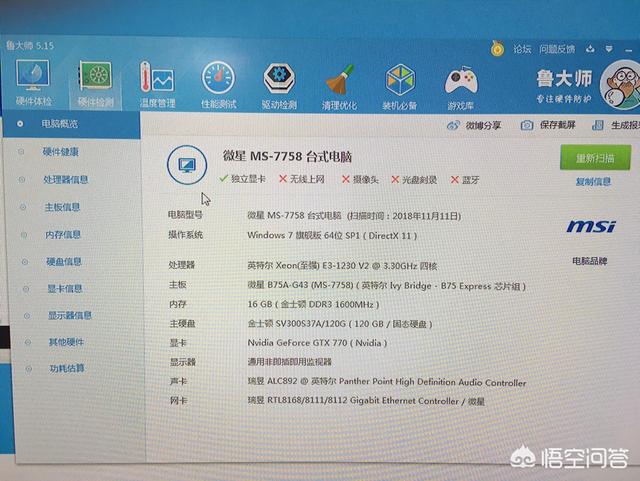640x481 pixels.
Task: Click the RTL8168 Ethernet controller value
Action: pos(366,401)
